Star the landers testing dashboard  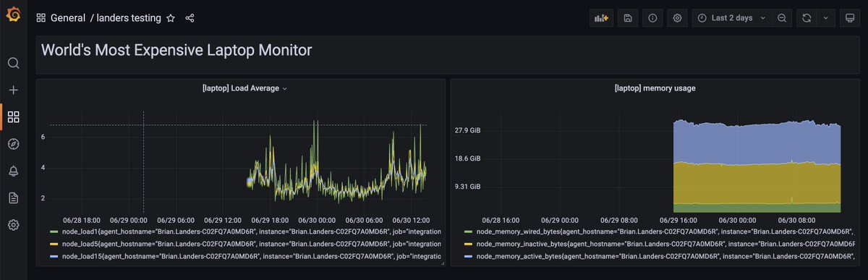pyautogui.click(x=171, y=18)
